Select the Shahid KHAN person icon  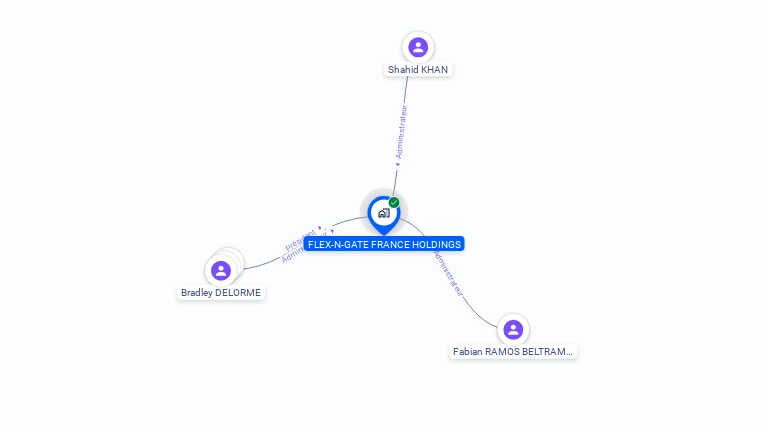click(418, 47)
